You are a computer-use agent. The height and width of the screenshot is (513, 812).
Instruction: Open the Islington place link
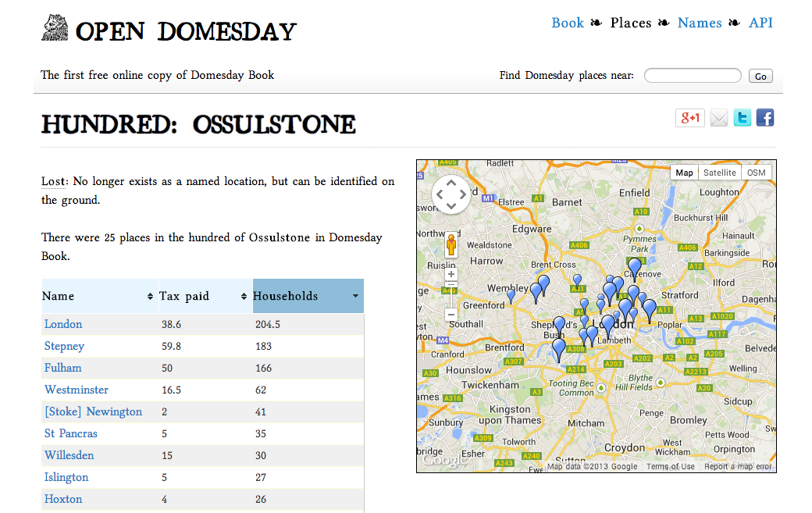[66, 477]
